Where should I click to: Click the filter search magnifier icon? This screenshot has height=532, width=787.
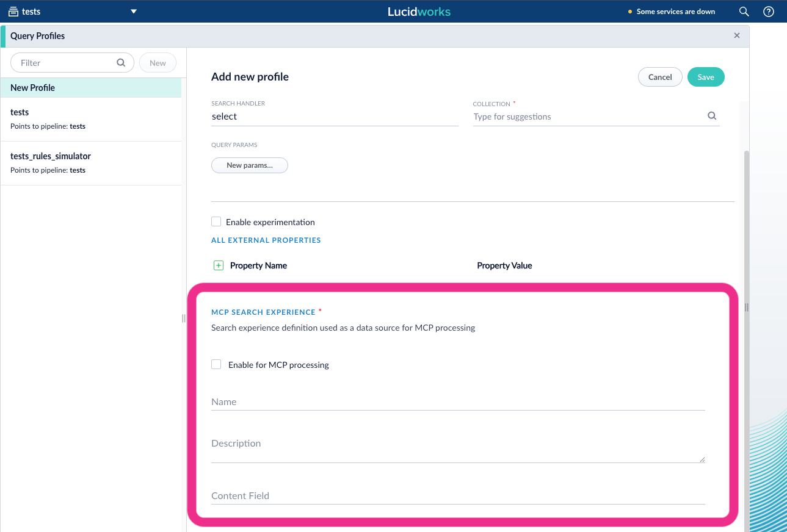click(121, 62)
